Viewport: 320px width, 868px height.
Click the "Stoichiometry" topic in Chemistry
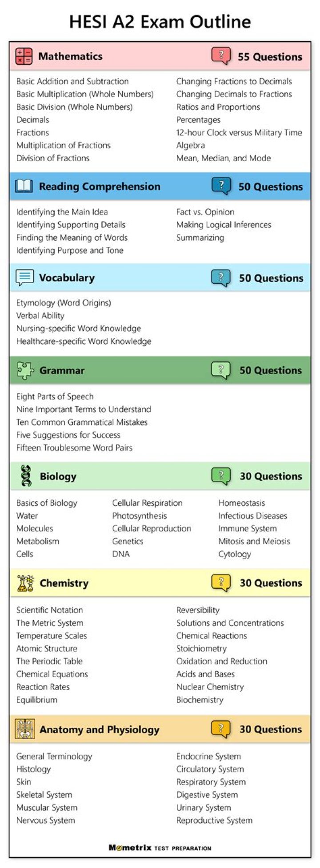point(201,649)
